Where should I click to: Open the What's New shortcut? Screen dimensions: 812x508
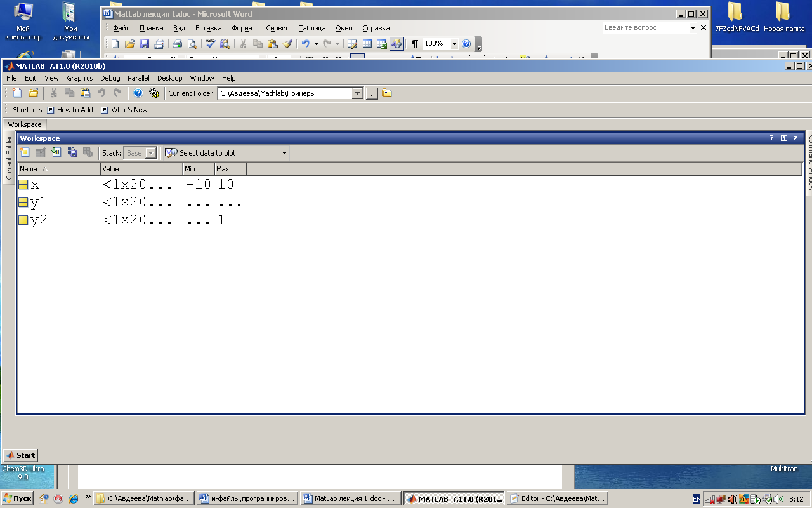click(x=124, y=110)
